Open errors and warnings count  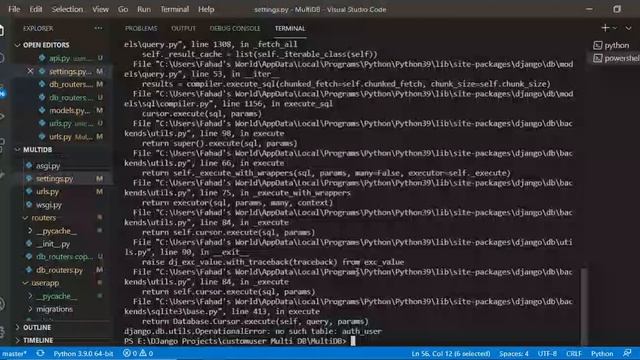tap(138, 353)
